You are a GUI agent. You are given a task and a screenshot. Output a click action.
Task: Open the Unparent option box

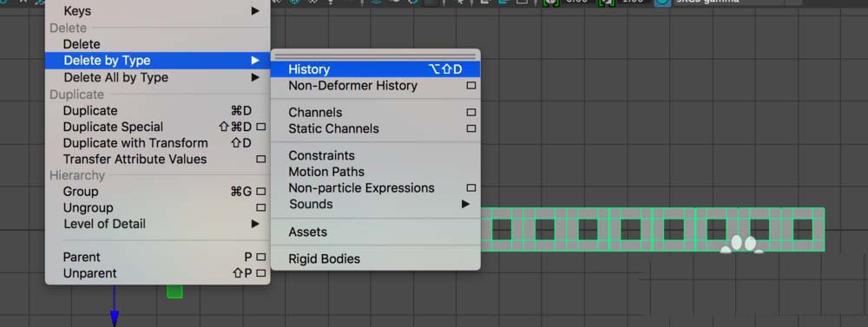260,273
